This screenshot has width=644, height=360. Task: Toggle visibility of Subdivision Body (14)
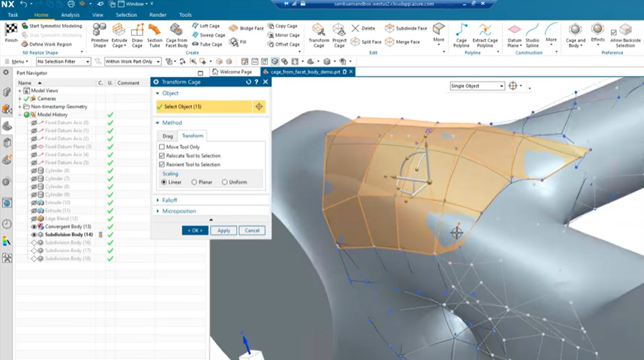[x=34, y=235]
